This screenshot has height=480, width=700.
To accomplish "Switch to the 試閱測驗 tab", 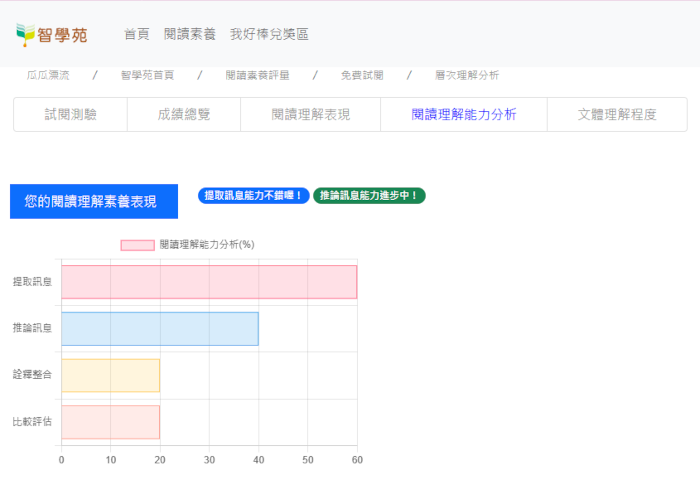I will click(70, 115).
